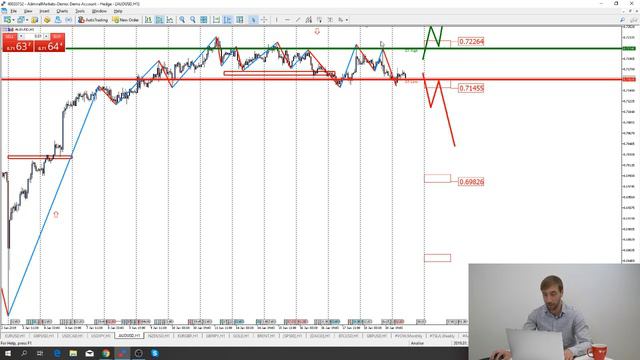Screen dimensions: 640x360
Task: Open the Profiles toolbar icon
Action: [x=20, y=20]
